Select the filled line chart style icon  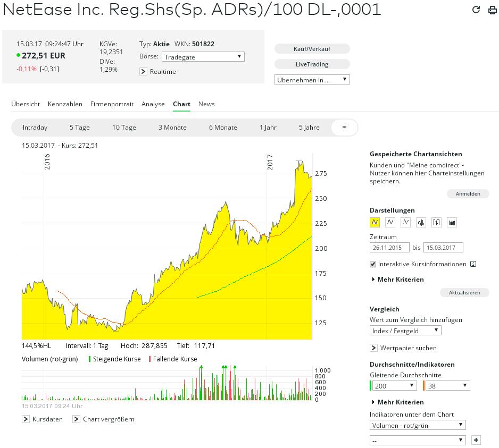[x=375, y=222]
